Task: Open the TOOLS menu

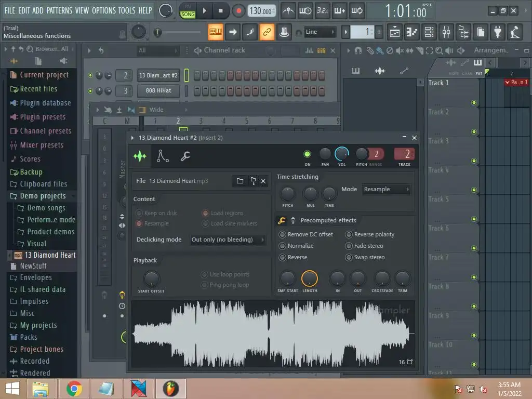Action: [127, 10]
